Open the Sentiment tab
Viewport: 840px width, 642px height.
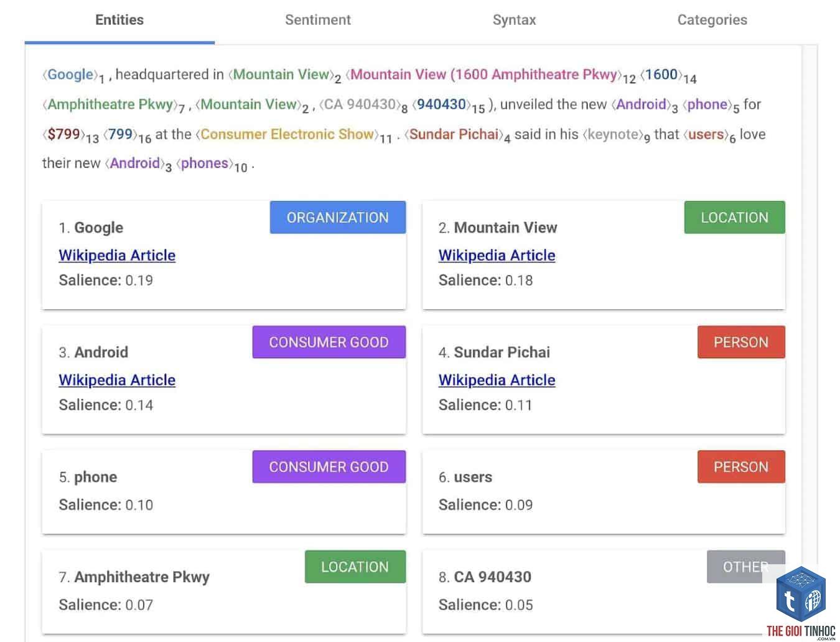pyautogui.click(x=318, y=20)
